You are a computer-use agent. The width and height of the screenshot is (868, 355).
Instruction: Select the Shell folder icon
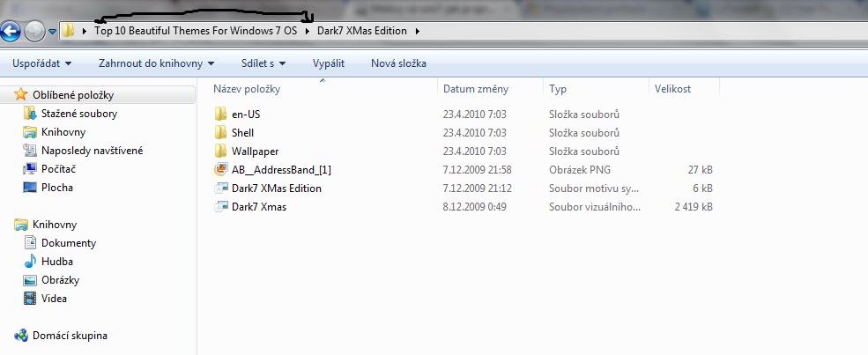[221, 133]
